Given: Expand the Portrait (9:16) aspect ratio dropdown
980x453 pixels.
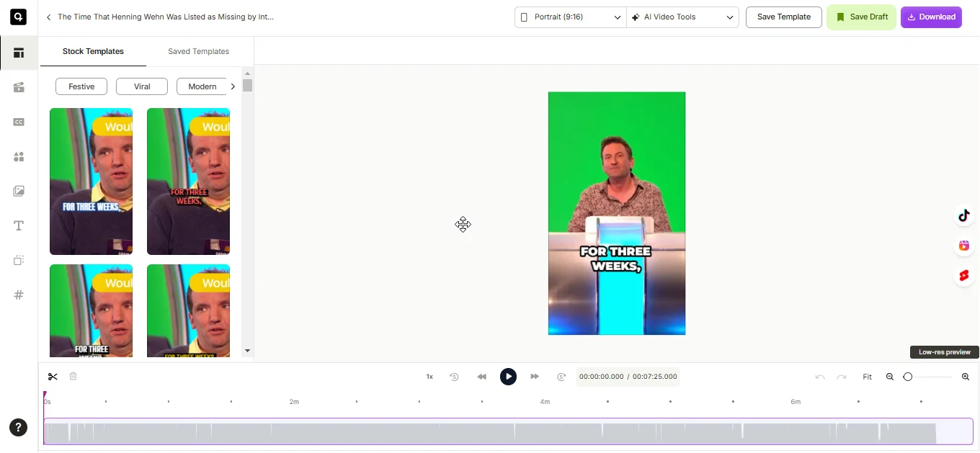Looking at the screenshot, I should point(570,17).
